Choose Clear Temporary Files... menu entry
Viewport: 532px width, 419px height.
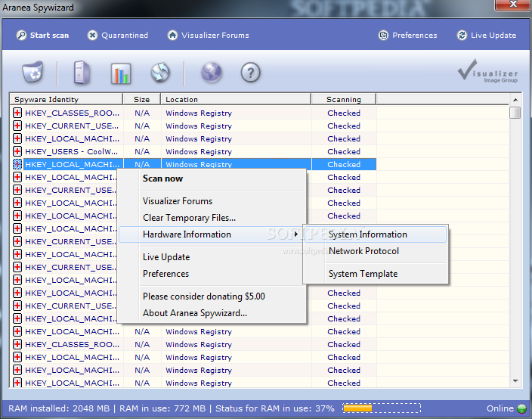[x=212, y=218]
